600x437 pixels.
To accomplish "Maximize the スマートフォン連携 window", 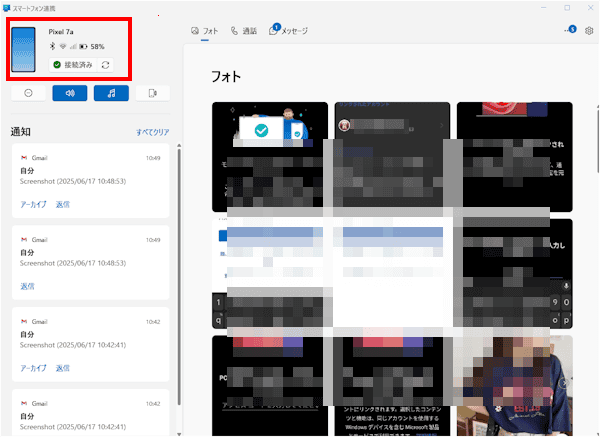I will pos(567,8).
